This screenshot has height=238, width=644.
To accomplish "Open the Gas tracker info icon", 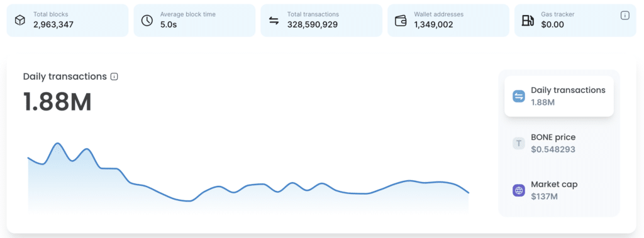I will point(625,16).
